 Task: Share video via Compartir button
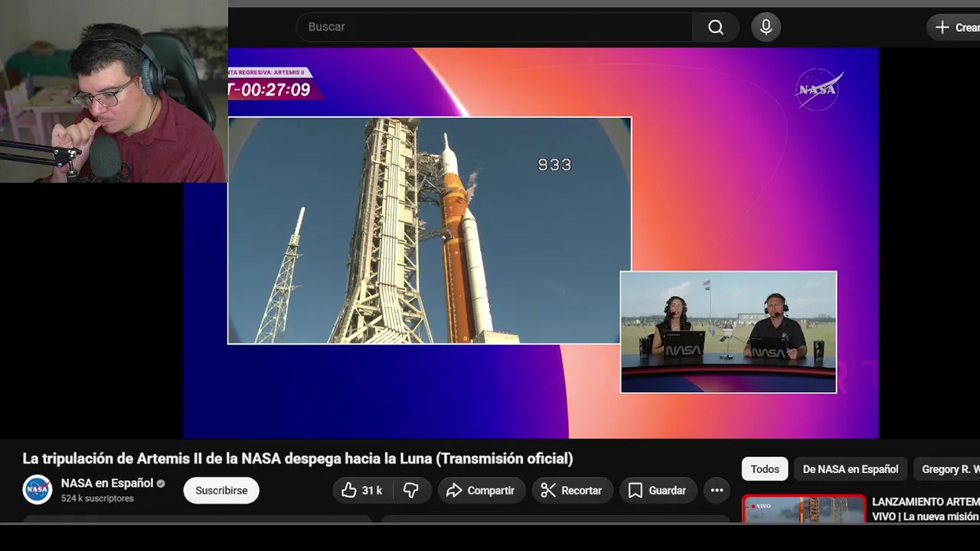click(x=482, y=491)
